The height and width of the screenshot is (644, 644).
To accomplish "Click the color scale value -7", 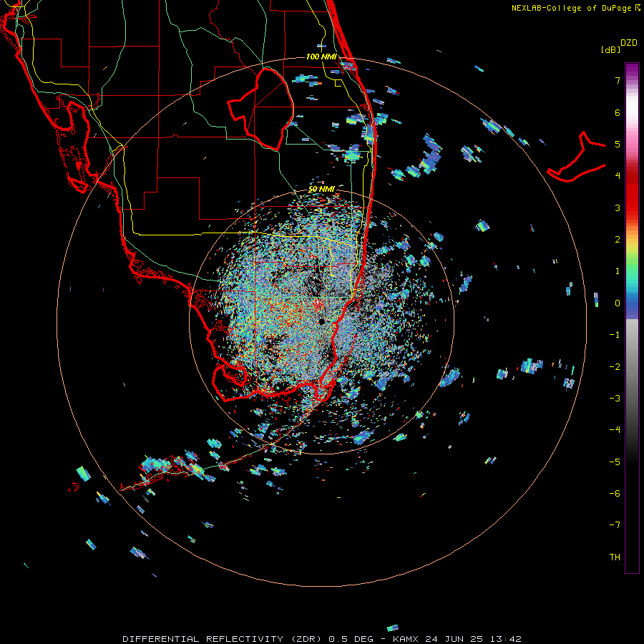I will tap(615, 525).
